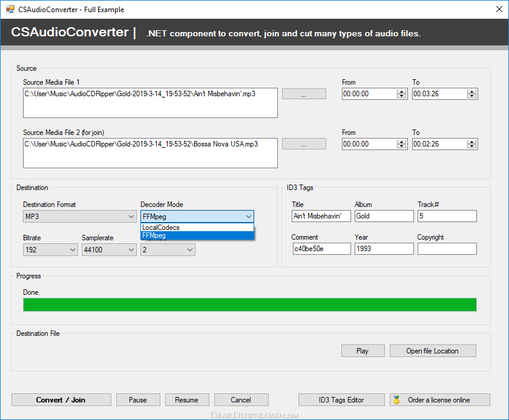This screenshot has height=420, width=509.
Task: Click the Title ID3 tag field
Action: point(321,216)
